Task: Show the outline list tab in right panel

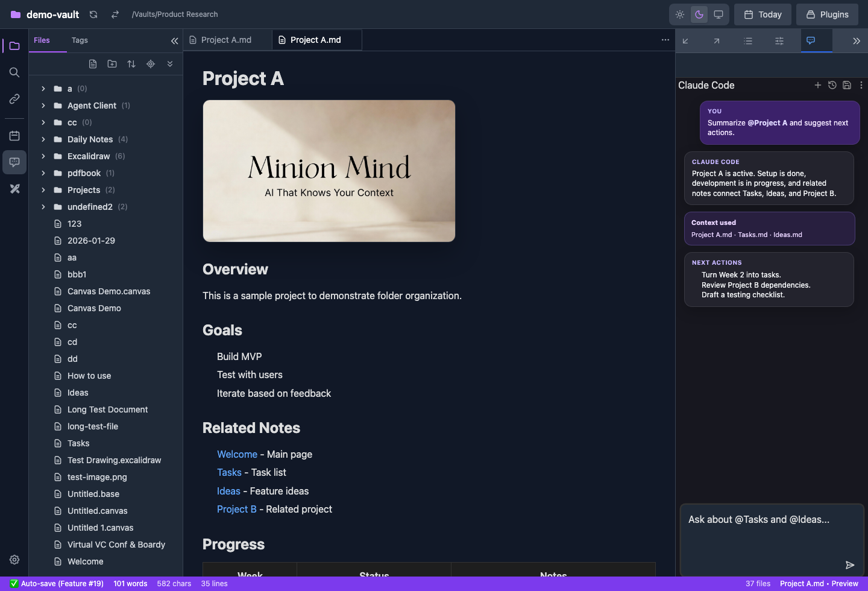Action: click(748, 41)
